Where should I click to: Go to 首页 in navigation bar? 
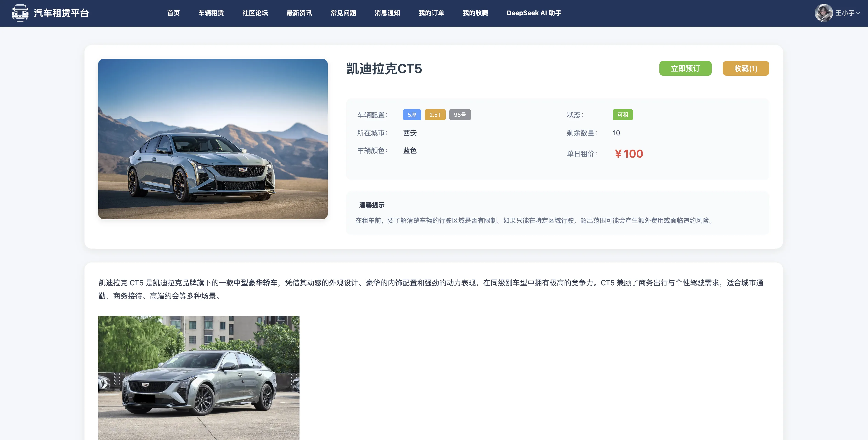tap(173, 13)
